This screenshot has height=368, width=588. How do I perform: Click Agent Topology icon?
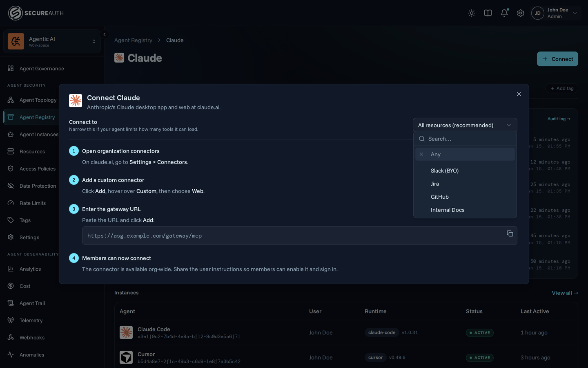[x=11, y=100]
